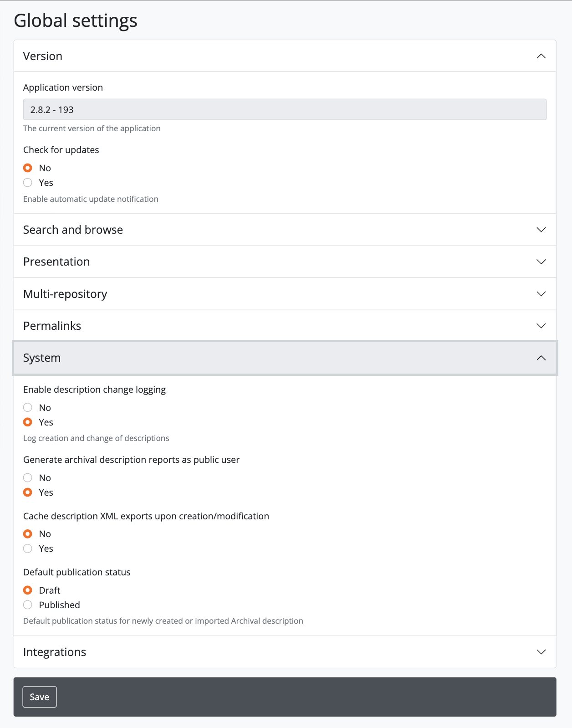
Task: Expand the Search and browse chevron
Action: click(541, 230)
